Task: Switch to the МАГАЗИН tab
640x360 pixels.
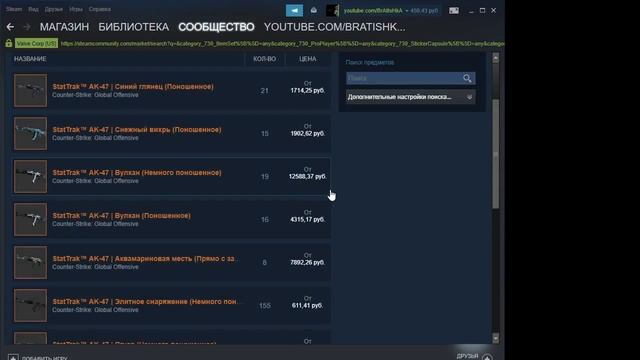Action: [64, 27]
